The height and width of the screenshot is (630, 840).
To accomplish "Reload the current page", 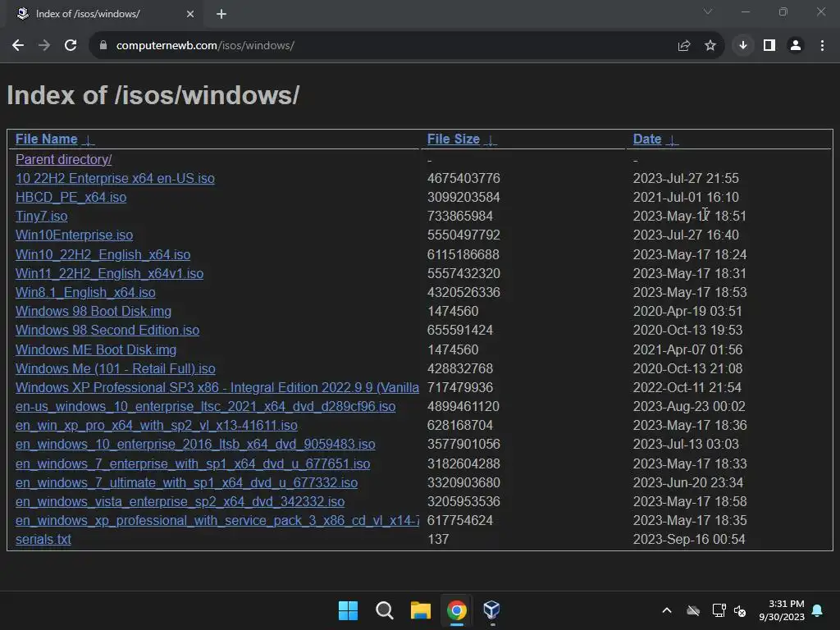I will (71, 46).
